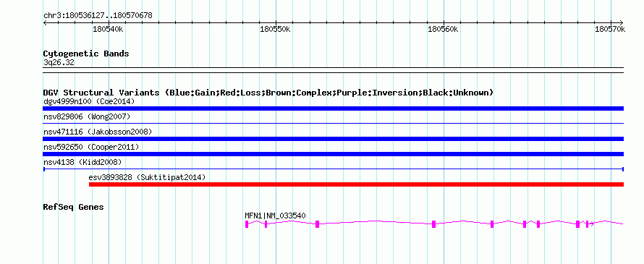Image resolution: width=644 pixels, height=264 pixels.
Task: Click the 180560k ruler tick label
Action: tap(443, 29)
